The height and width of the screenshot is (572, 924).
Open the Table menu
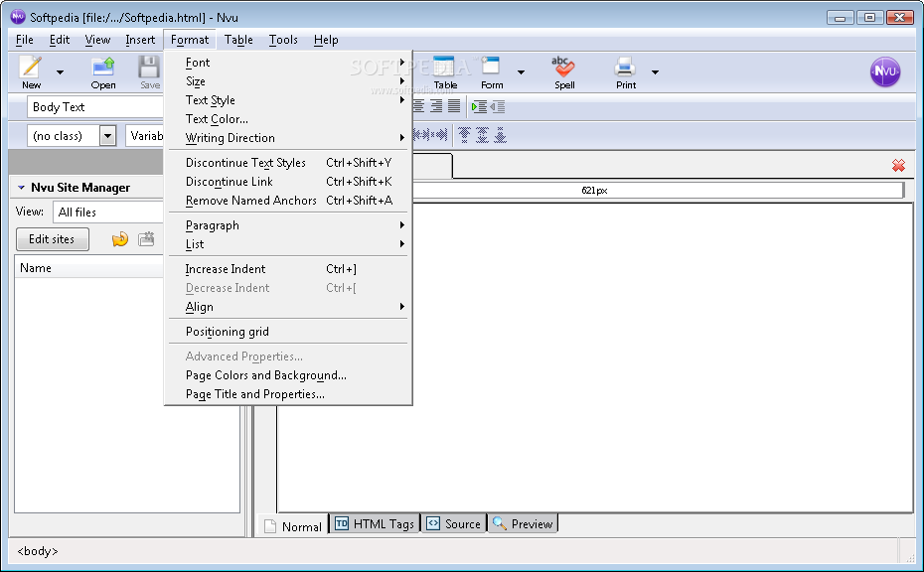(x=238, y=40)
